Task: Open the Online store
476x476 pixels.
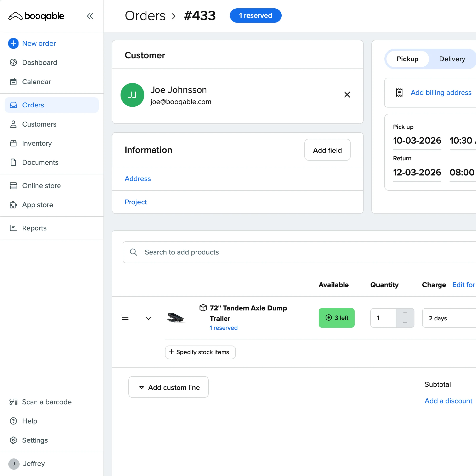Action: pos(41,185)
